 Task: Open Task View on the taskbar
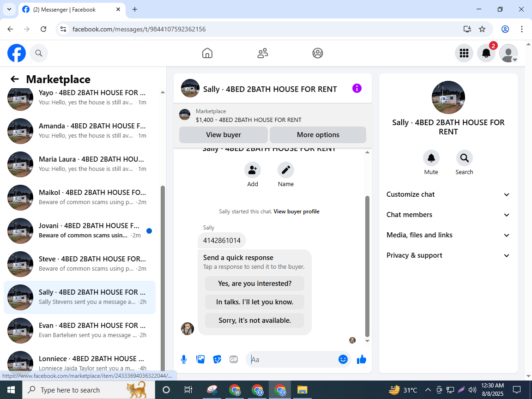tap(188, 390)
